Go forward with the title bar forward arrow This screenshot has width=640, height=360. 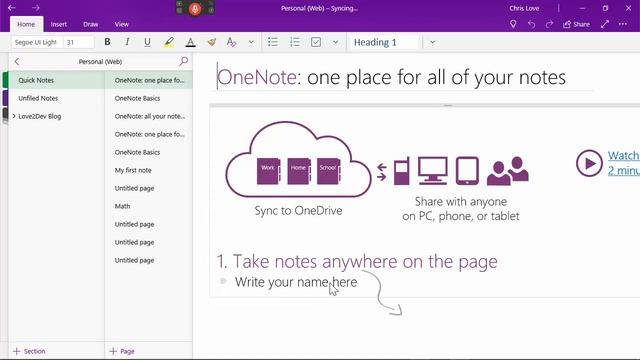tap(36, 8)
